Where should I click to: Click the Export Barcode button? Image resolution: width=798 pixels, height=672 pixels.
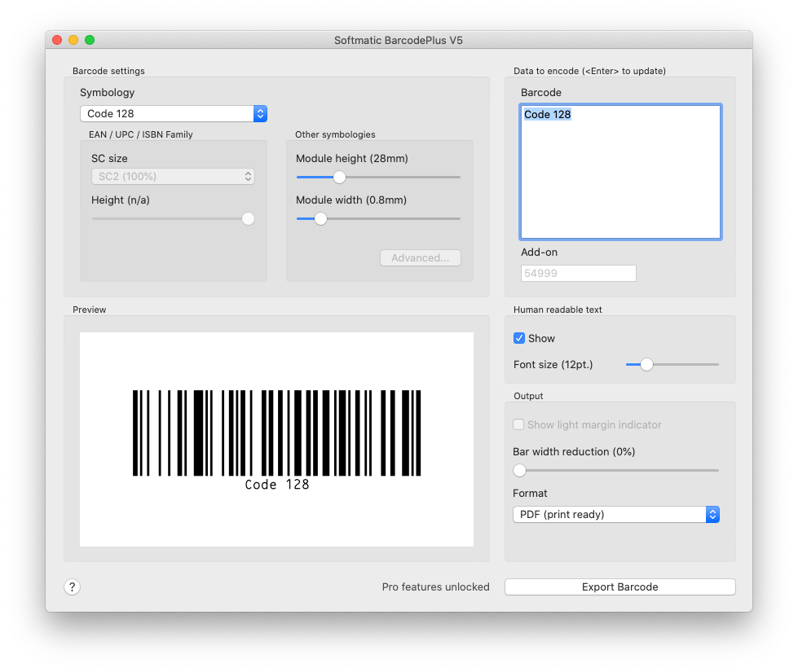[x=619, y=587]
